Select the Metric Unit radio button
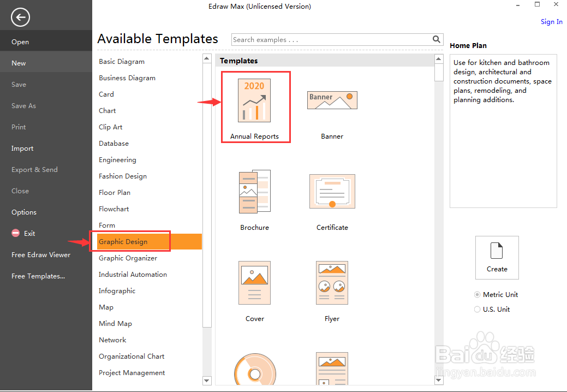567x392 pixels. coord(478,294)
